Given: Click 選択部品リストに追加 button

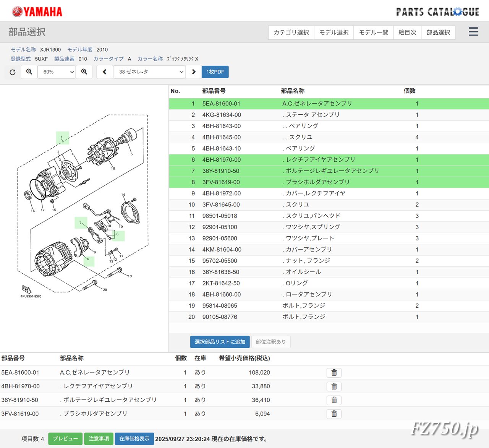Looking at the screenshot, I should (x=220, y=342).
